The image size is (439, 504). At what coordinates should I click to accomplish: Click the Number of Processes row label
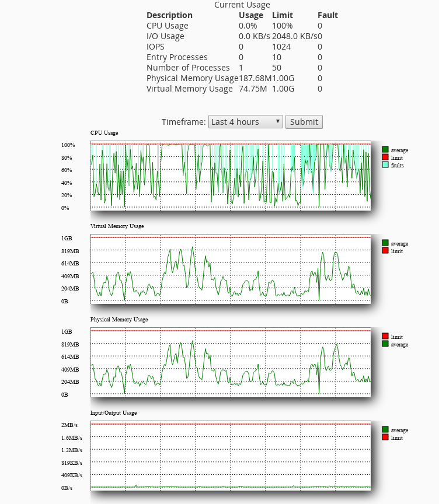point(188,68)
